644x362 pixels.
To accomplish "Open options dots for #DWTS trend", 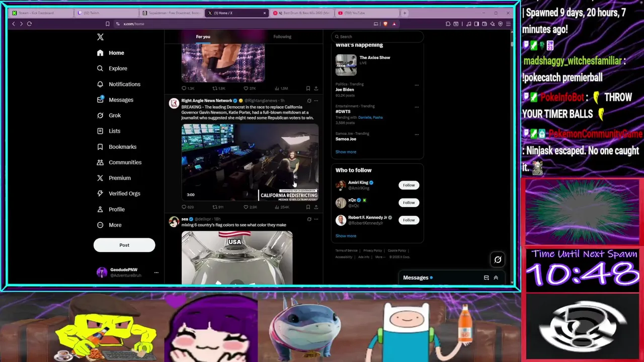I will [417, 107].
